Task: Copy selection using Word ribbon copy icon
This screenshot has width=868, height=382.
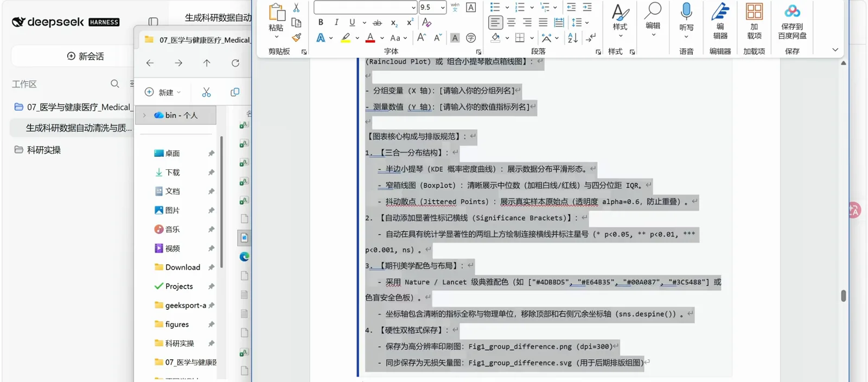Action: point(296,22)
